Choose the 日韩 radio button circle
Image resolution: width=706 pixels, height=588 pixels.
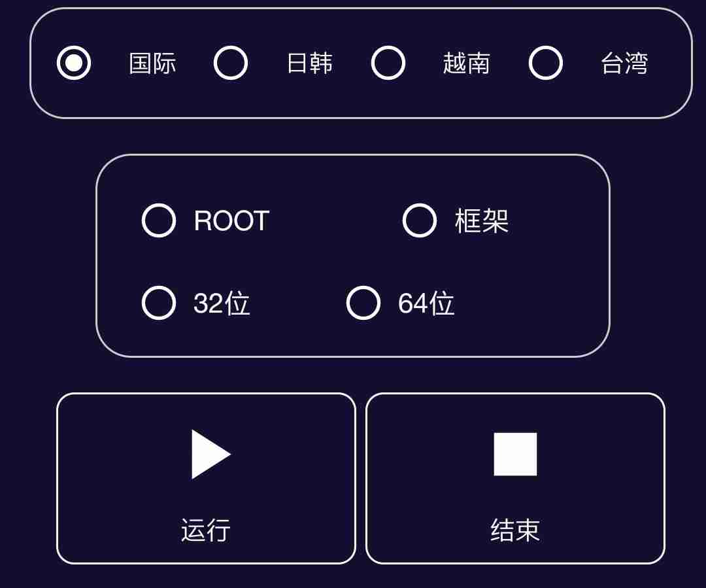pyautogui.click(x=231, y=63)
